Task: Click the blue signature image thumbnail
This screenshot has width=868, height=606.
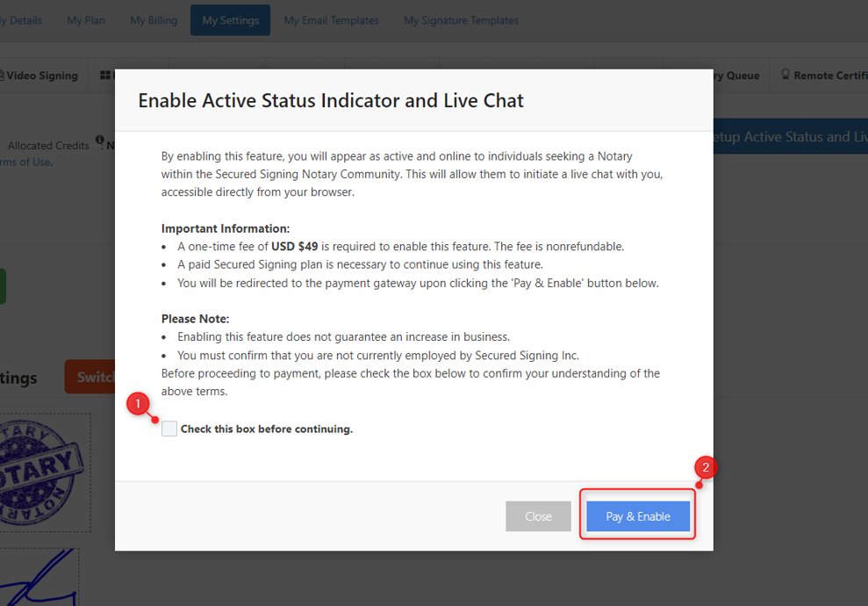Action: point(39,578)
